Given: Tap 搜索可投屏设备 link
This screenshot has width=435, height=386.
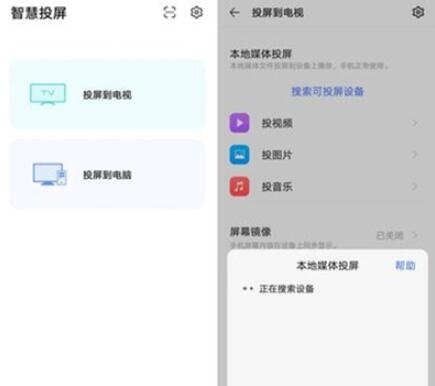Looking at the screenshot, I should click(x=327, y=91).
